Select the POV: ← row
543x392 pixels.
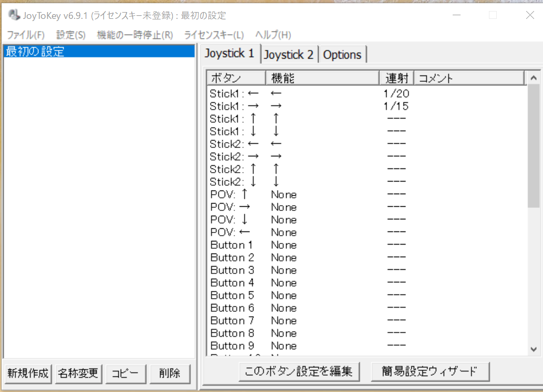tap(367, 232)
